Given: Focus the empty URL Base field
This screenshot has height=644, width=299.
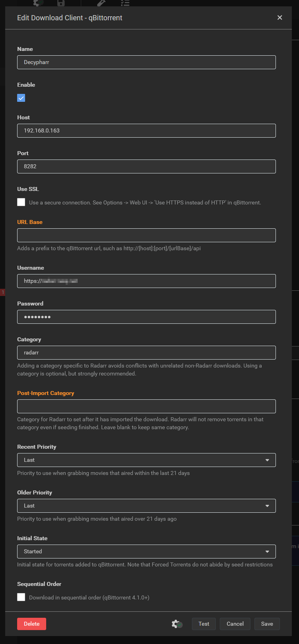Looking at the screenshot, I should 147,235.
